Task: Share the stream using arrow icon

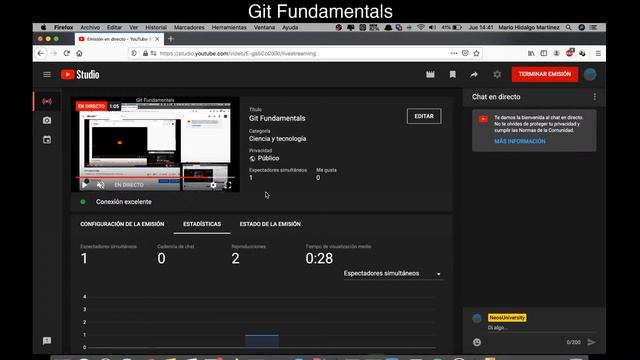Action: pos(474,74)
